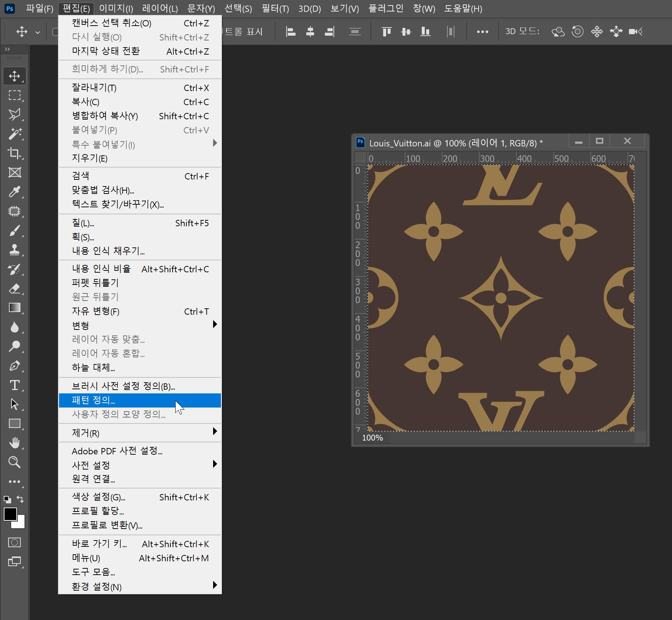This screenshot has width=672, height=620.
Task: Select the Magic Wand tool
Action: tap(14, 134)
